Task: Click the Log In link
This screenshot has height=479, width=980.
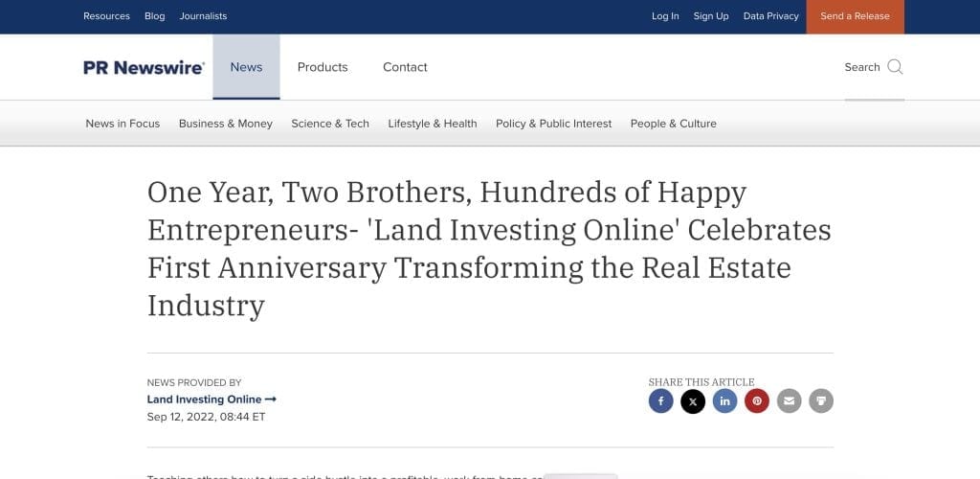Action: [665, 16]
